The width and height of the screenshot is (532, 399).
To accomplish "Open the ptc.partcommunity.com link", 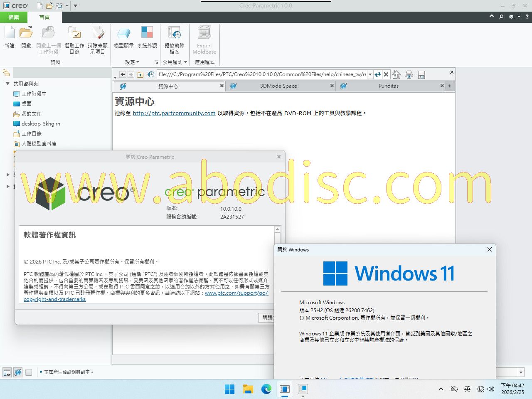I will (174, 113).
